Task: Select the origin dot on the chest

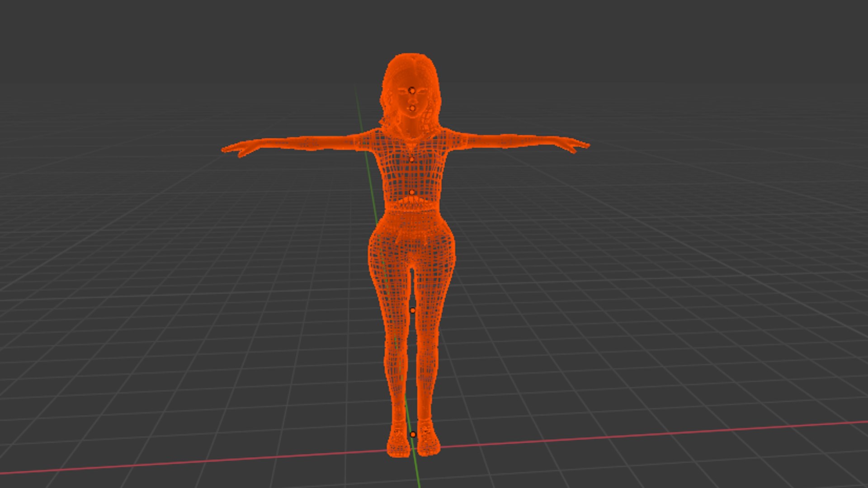Action: [412, 160]
